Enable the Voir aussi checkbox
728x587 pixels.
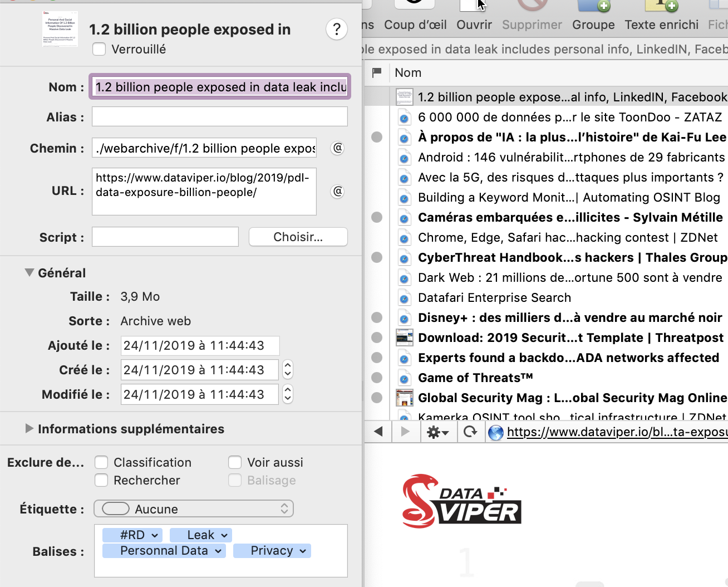tap(235, 462)
